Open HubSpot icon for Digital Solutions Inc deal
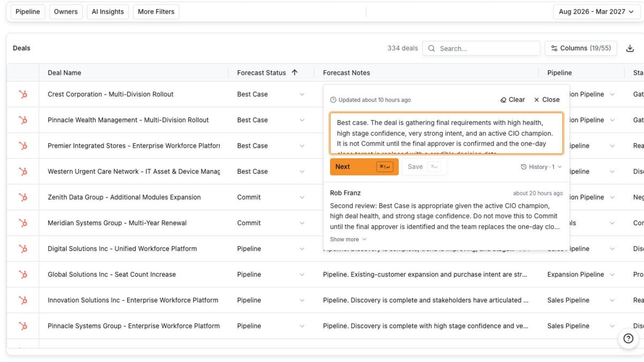The image size is (644, 362). click(23, 249)
